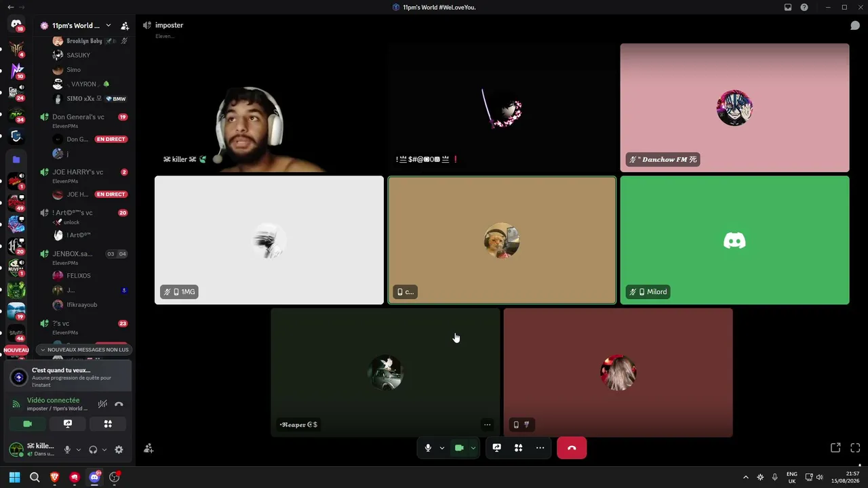The width and height of the screenshot is (868, 488).
Task: Mute the microphone in call control bar
Action: point(428,448)
